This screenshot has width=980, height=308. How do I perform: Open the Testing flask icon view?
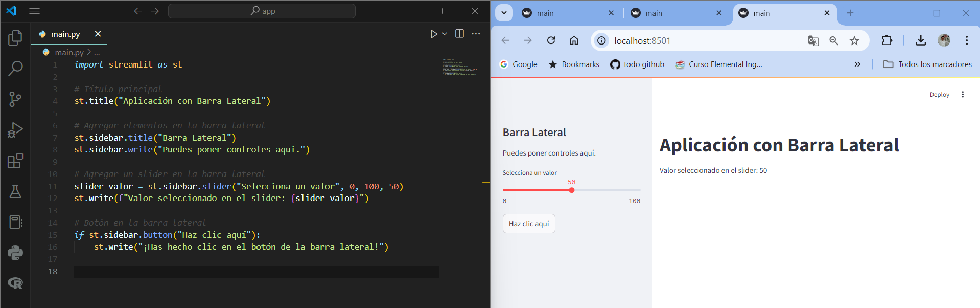[x=15, y=191]
